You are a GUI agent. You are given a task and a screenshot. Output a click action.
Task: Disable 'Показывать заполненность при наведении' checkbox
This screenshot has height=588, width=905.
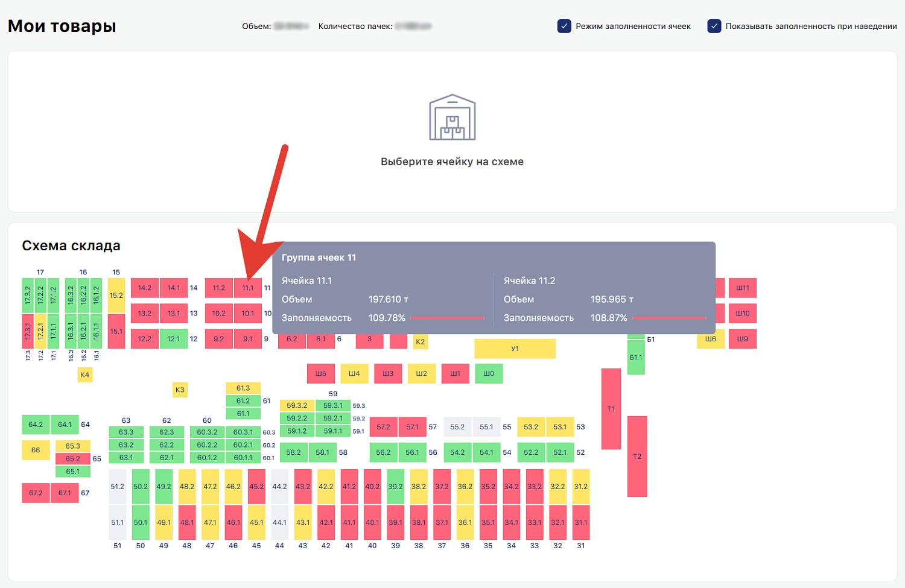[x=714, y=27]
